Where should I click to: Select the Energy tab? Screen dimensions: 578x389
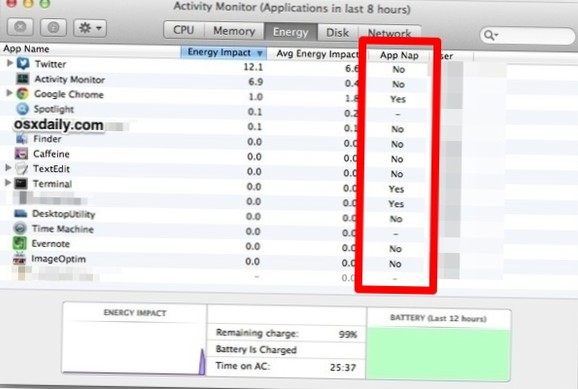coord(290,32)
